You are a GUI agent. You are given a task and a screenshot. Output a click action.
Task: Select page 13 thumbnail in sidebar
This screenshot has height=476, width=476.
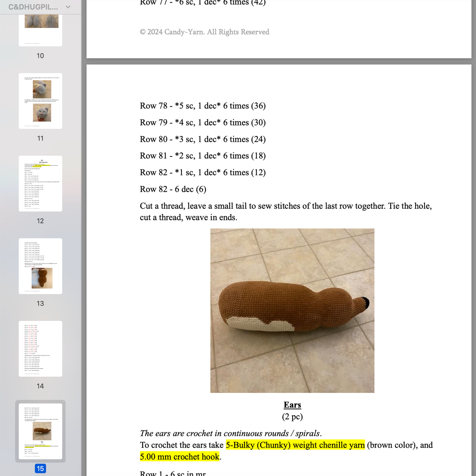click(x=40, y=266)
